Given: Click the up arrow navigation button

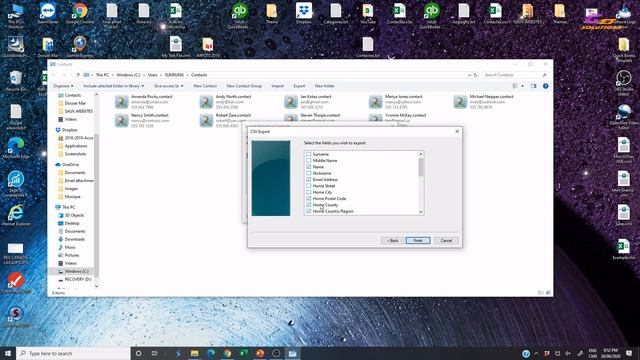Looking at the screenshot, I should (78, 75).
